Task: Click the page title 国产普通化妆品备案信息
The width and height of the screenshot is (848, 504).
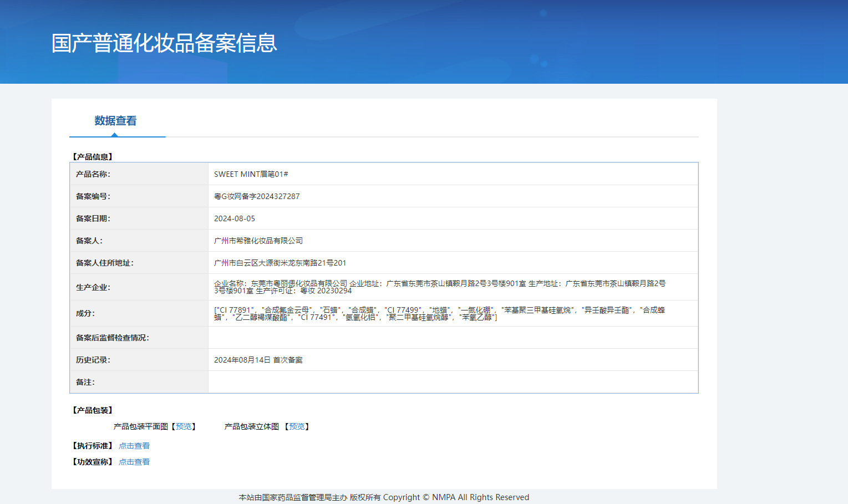Action: click(164, 43)
